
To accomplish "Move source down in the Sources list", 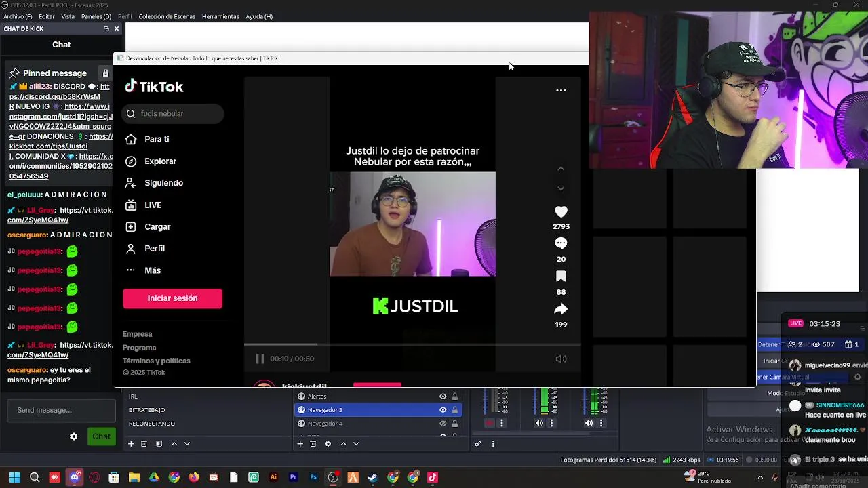I will pos(356,444).
